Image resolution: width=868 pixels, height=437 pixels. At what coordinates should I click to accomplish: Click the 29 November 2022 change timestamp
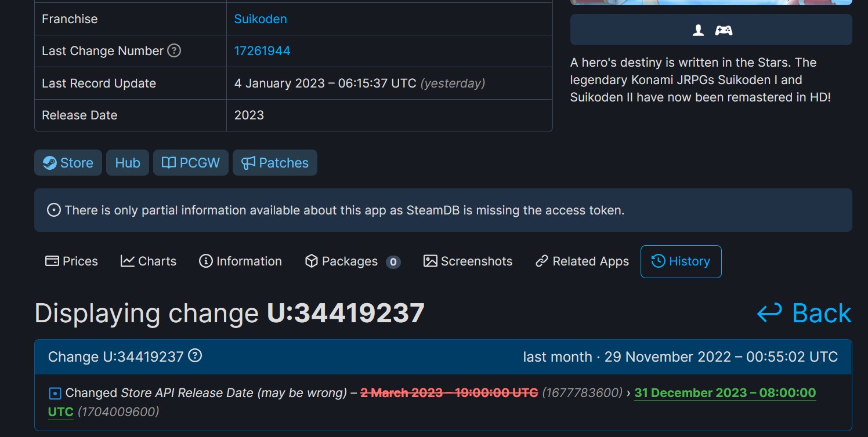[721, 357]
